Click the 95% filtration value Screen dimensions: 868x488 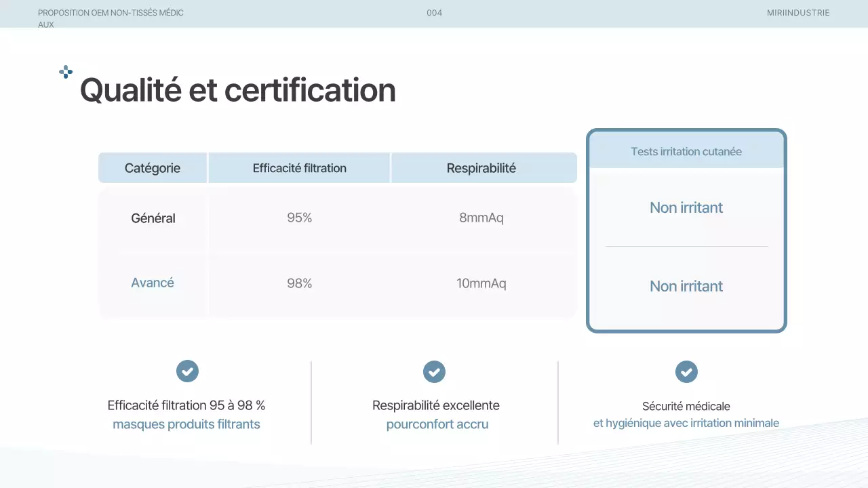click(x=299, y=218)
